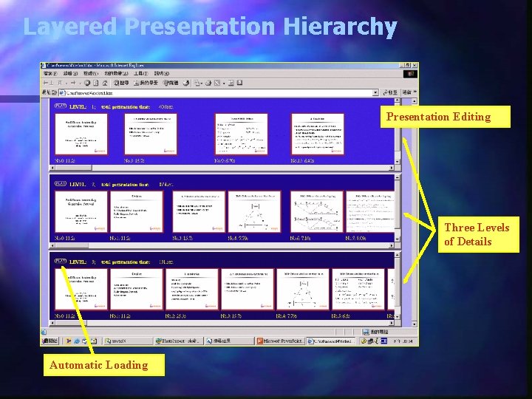Refresh the page in Internet Explorer
Viewport: 532px width, 399px height.
pos(95,83)
